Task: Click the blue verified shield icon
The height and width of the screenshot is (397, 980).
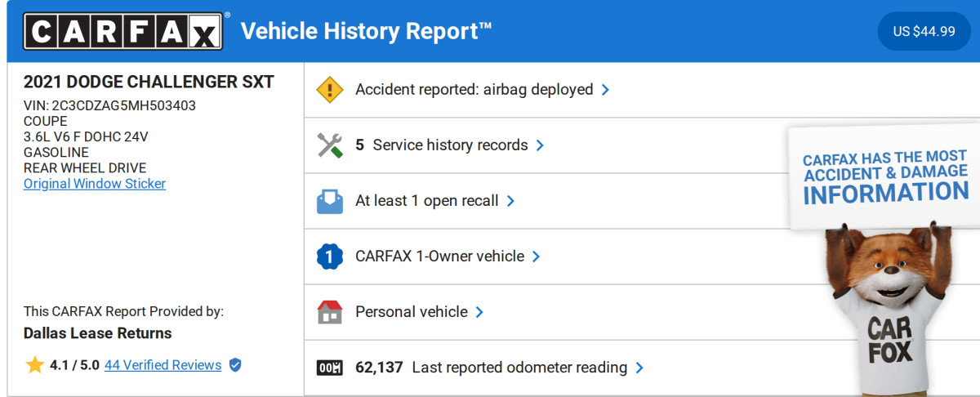Action: point(235,365)
